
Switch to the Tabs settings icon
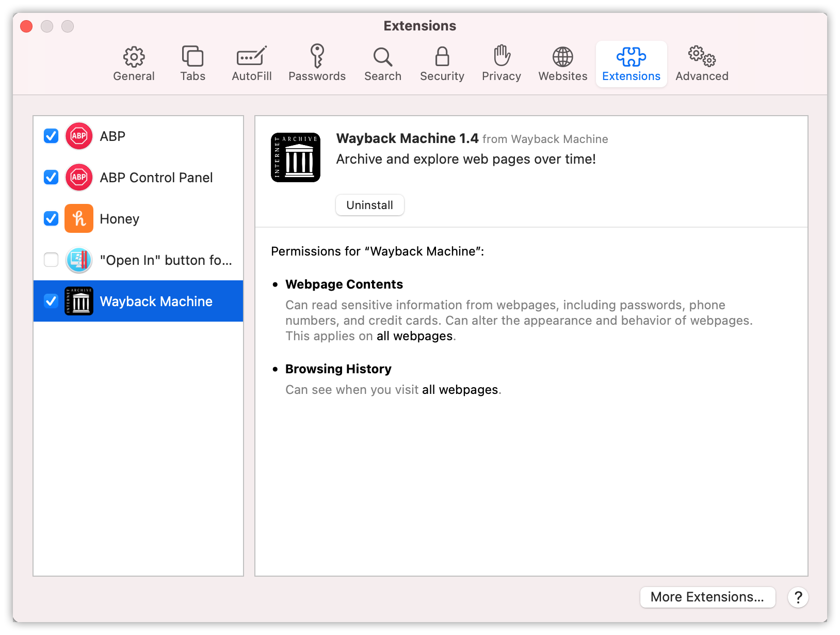192,63
